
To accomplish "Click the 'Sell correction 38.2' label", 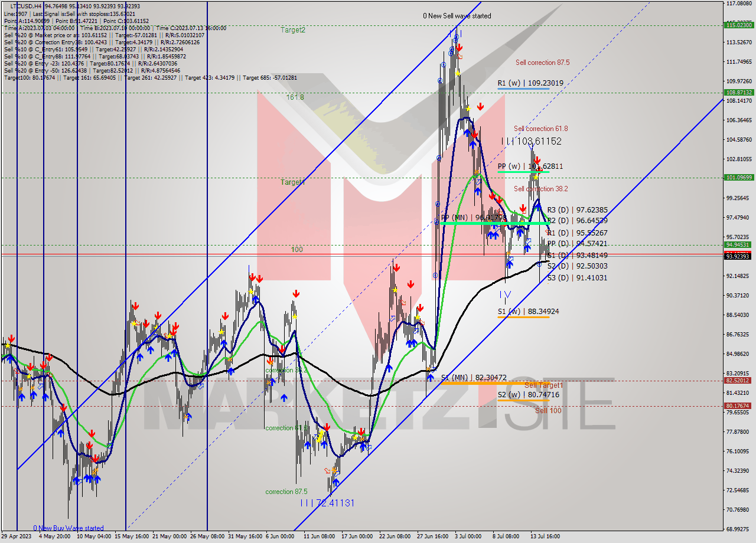I will pos(540,189).
